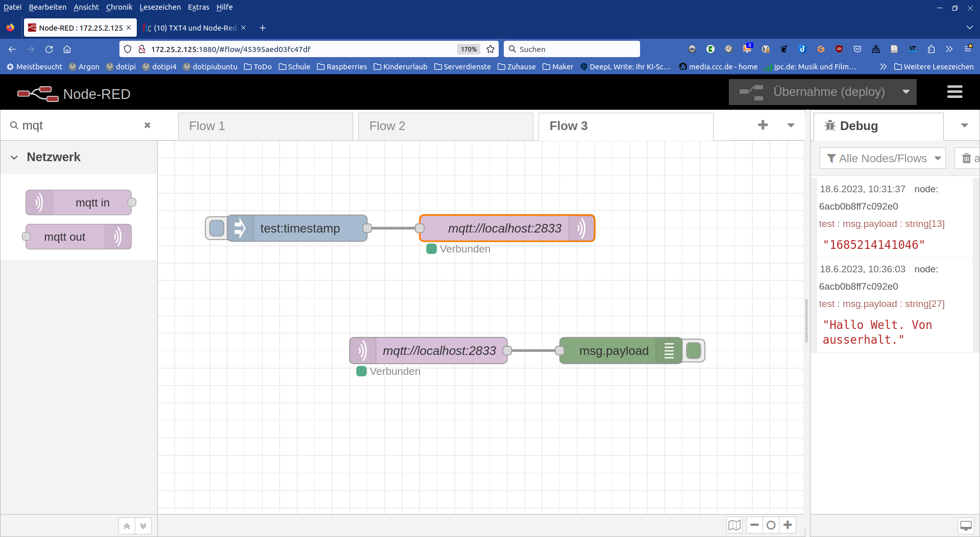The width and height of the screenshot is (980, 537).
Task: Open the Serverdienste bookmark folder
Action: 462,66
